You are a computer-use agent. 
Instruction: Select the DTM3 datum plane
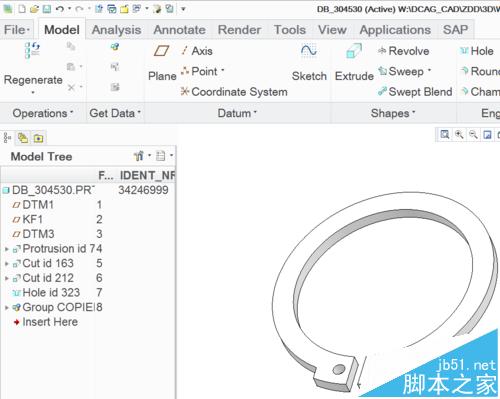tap(33, 234)
